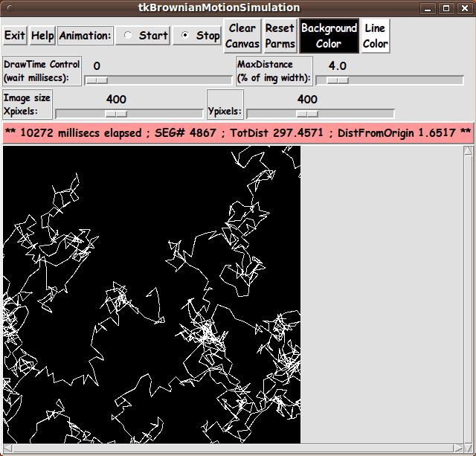Open the Help window
The image size is (476, 456).
pos(42,36)
